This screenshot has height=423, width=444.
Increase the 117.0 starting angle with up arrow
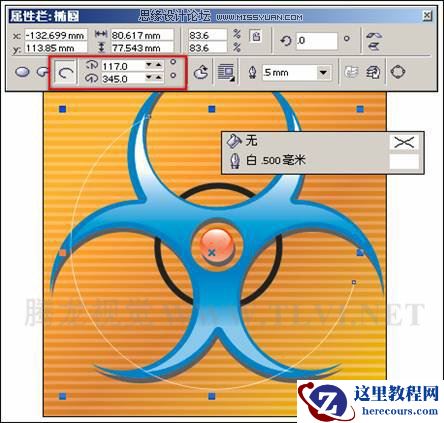tap(159, 65)
